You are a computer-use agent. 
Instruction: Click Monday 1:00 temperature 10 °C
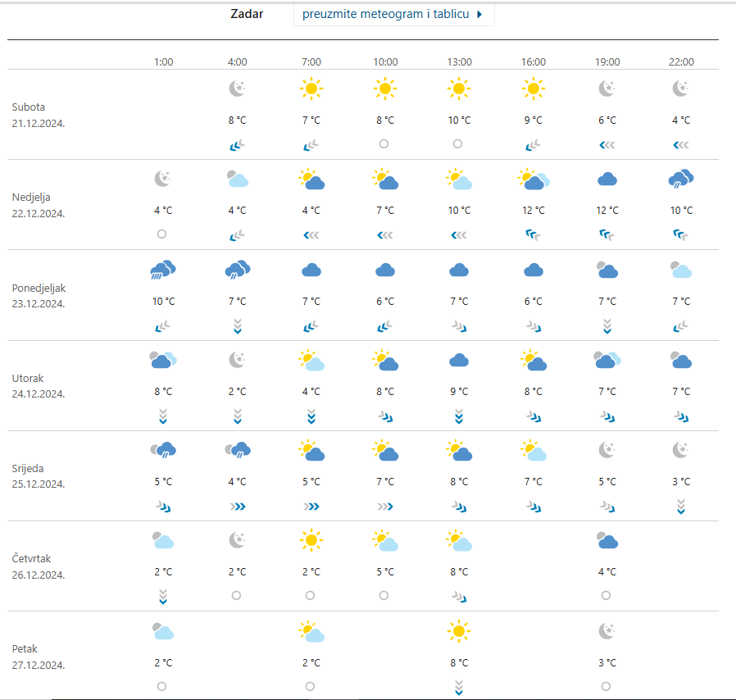point(163,301)
